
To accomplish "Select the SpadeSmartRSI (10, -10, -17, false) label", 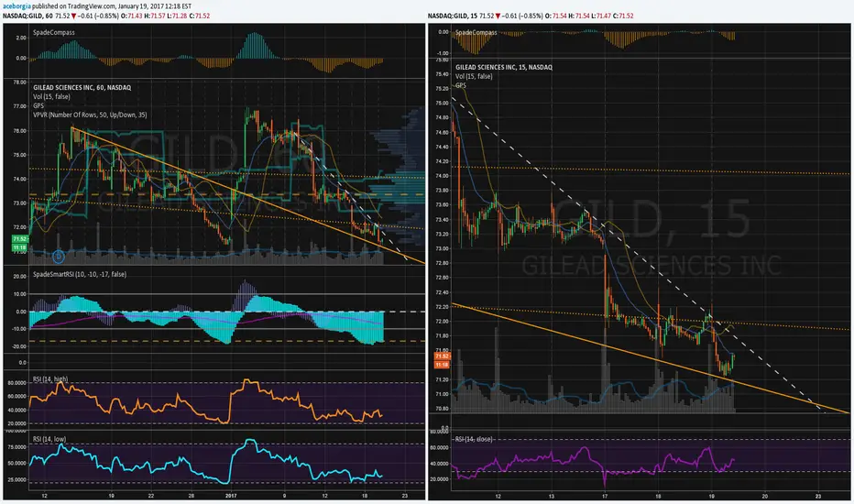I will coord(80,274).
